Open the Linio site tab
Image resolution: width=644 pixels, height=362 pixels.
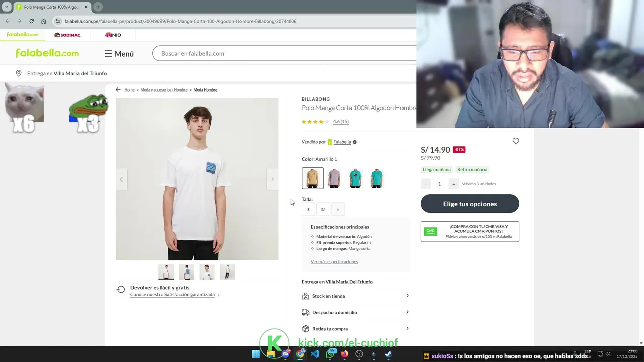[113, 35]
